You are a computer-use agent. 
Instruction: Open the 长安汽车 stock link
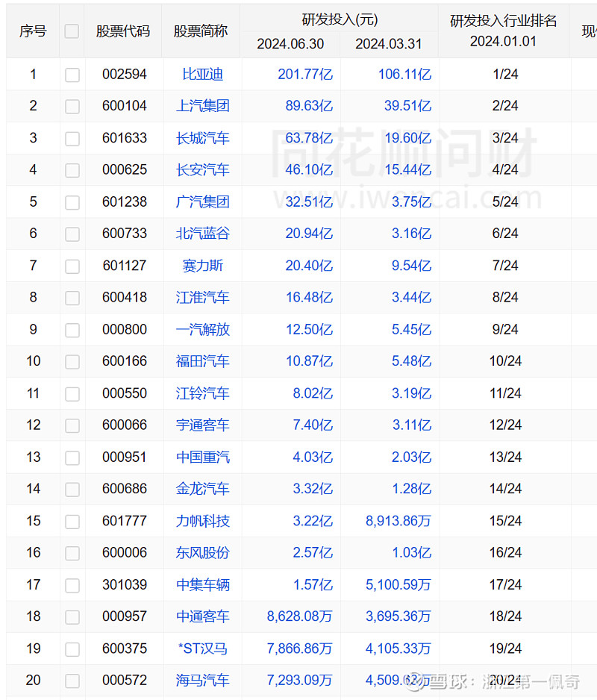coord(203,169)
